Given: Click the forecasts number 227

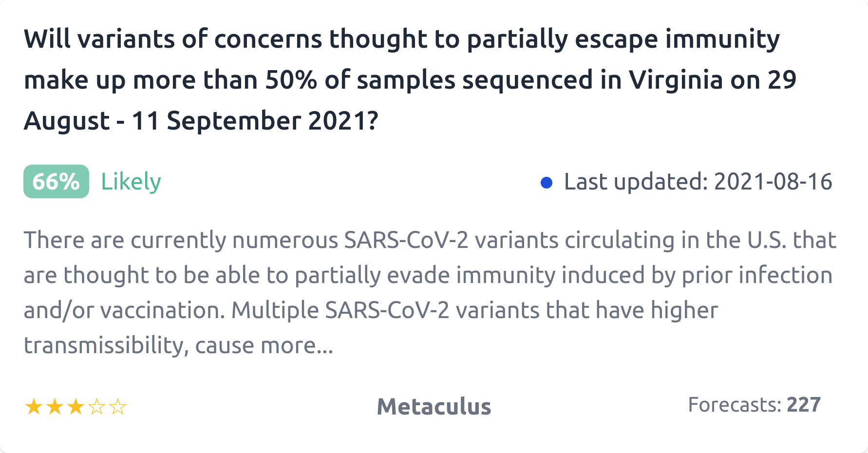Looking at the screenshot, I should pos(804,405).
